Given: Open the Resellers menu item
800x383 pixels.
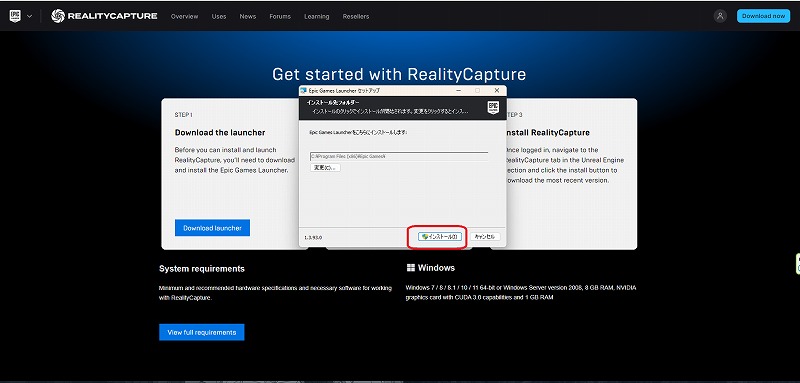Looking at the screenshot, I should click(356, 16).
